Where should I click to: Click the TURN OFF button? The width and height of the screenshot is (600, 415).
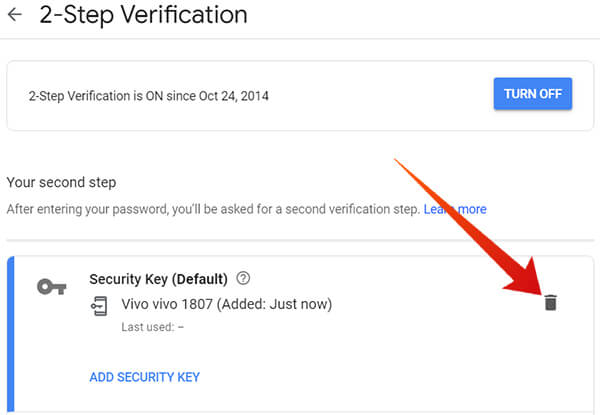[533, 94]
